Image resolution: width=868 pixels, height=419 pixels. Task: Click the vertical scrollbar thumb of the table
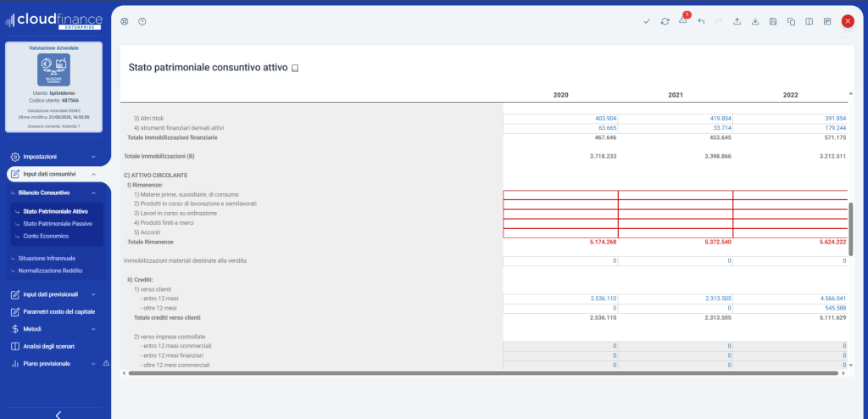pyautogui.click(x=851, y=228)
